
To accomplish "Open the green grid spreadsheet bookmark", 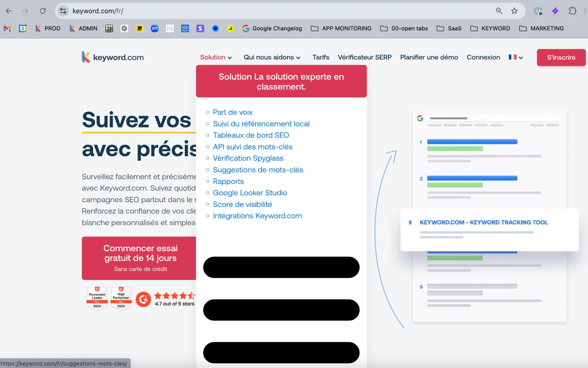I will pyautogui.click(x=109, y=28).
